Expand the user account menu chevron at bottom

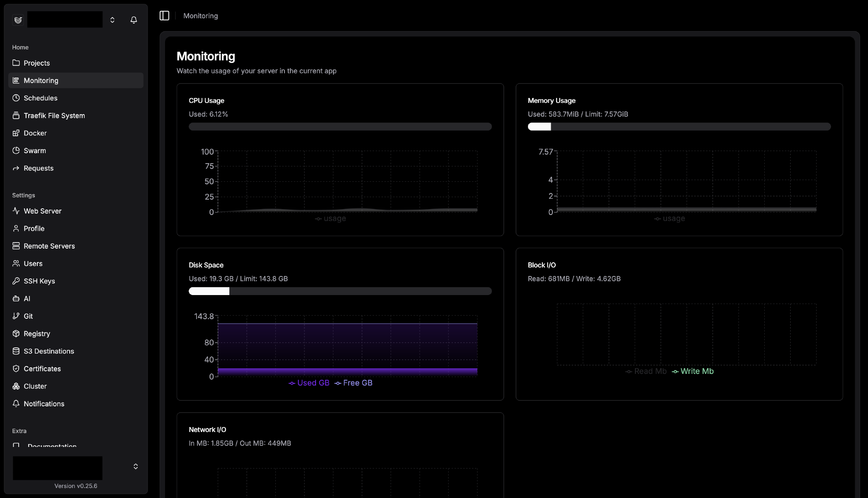click(136, 466)
